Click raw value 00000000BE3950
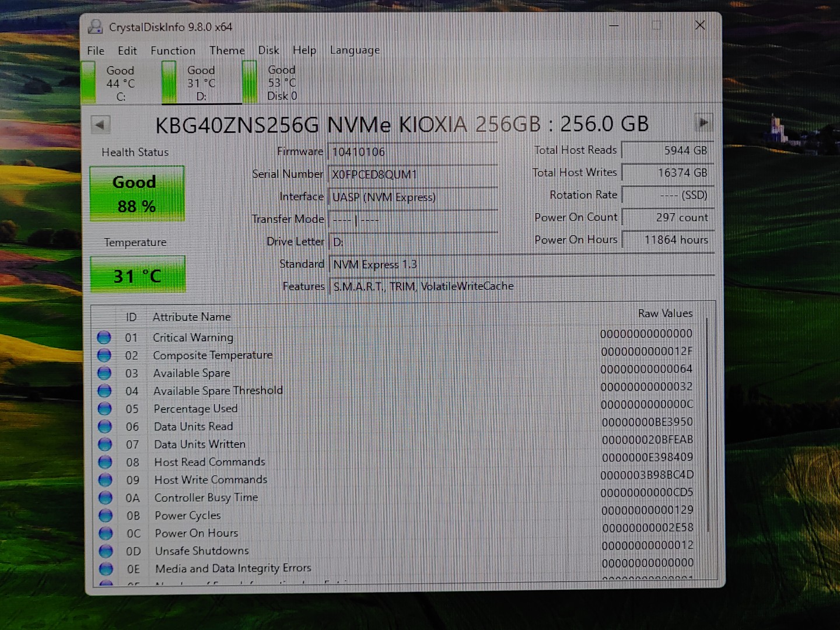 point(647,422)
